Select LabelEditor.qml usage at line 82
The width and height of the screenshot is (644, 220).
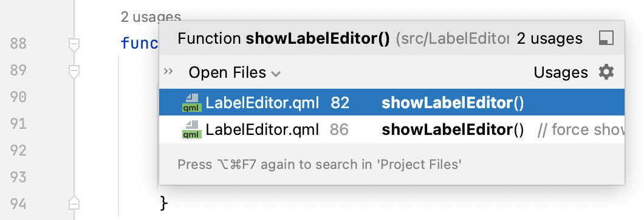(x=392, y=102)
